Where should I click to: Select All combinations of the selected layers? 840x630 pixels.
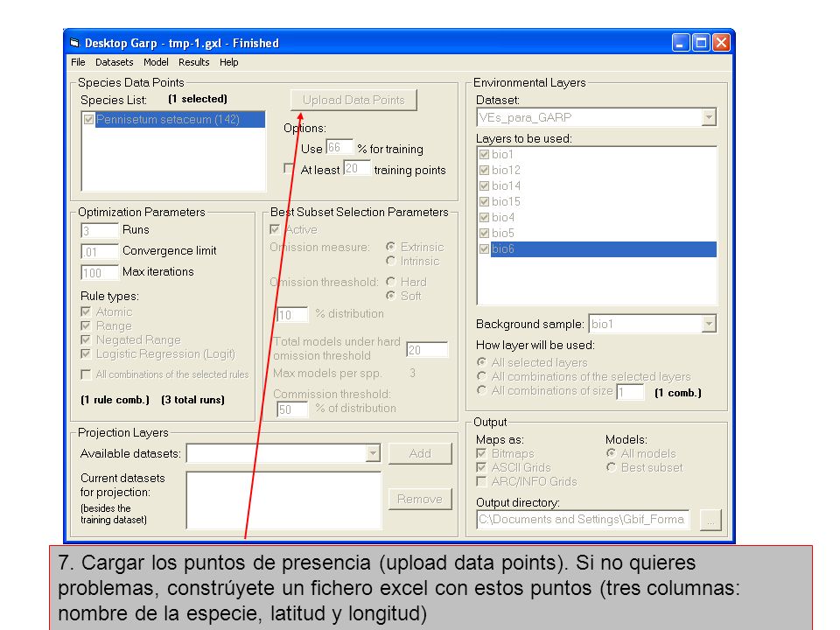(x=482, y=376)
